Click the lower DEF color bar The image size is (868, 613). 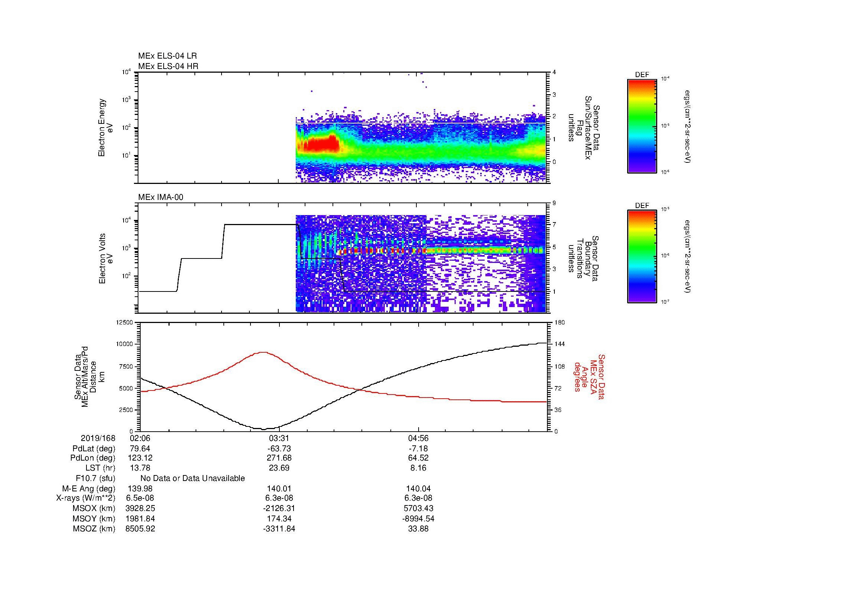pos(642,257)
